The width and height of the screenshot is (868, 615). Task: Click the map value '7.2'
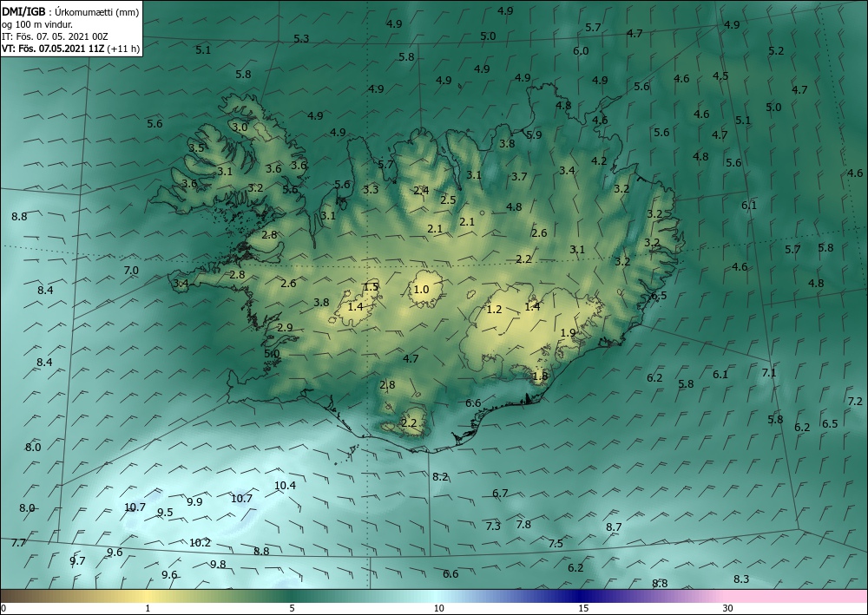coord(855,401)
